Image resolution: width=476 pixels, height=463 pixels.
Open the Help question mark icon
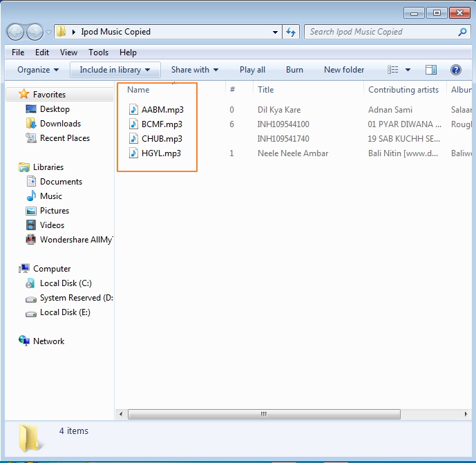click(x=456, y=70)
